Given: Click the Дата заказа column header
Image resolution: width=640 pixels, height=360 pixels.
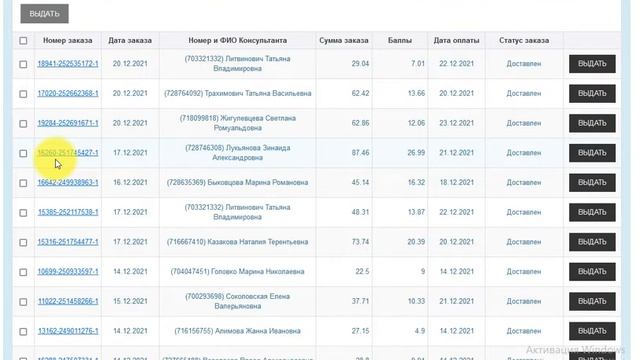Looking at the screenshot, I should click(130, 40).
